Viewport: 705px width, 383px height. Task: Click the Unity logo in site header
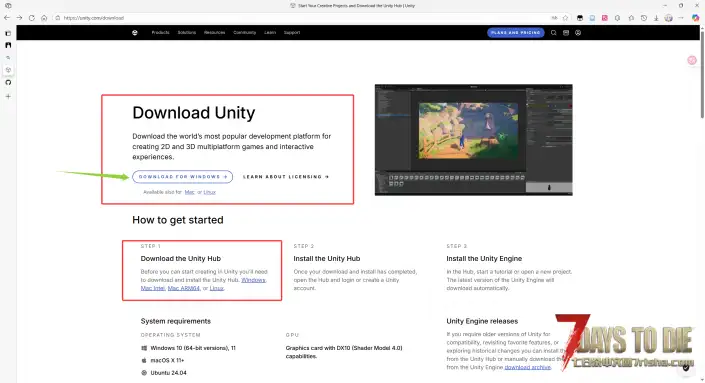135,33
